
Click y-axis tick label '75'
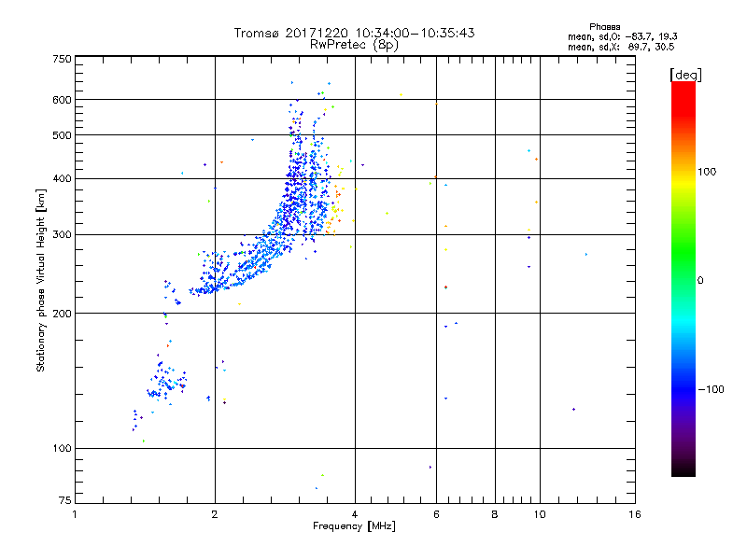[x=65, y=500]
